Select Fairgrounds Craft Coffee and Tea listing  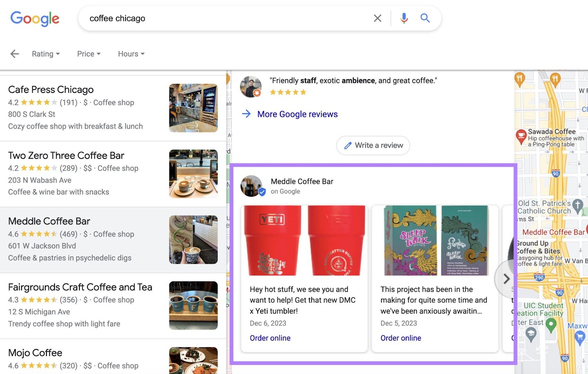(80, 287)
